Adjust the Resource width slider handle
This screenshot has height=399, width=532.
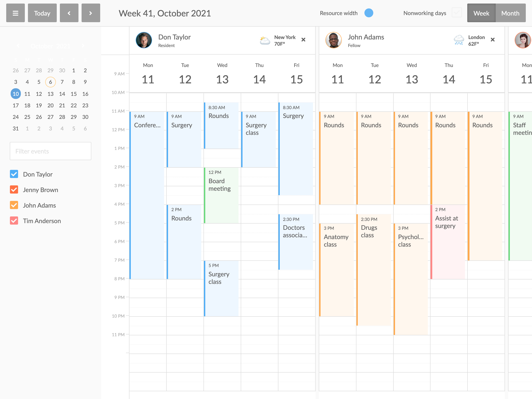click(369, 13)
